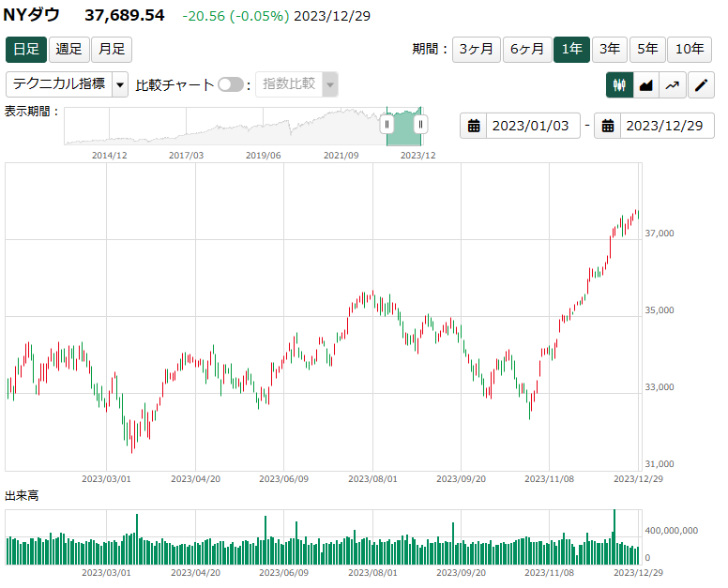Click the 2023/01/03 start date field
The image size is (728, 588).
(x=531, y=126)
